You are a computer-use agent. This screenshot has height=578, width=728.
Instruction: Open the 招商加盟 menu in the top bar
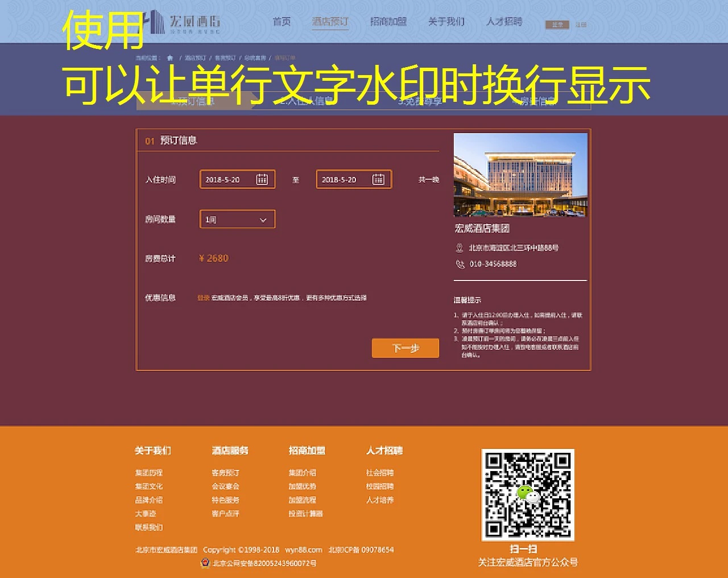point(389,22)
